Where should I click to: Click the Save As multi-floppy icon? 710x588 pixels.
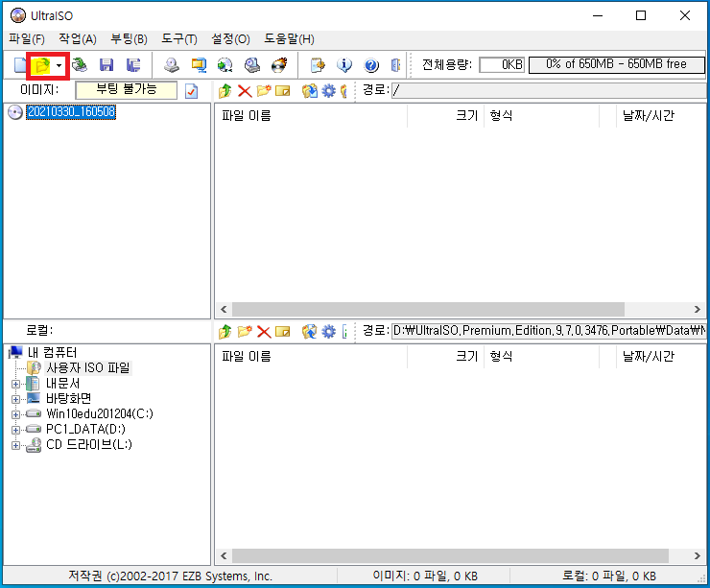pos(133,65)
